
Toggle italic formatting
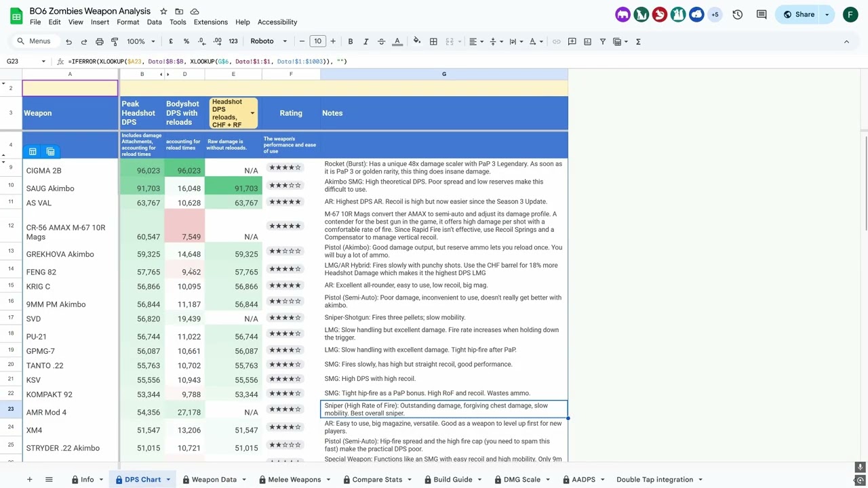(x=366, y=41)
